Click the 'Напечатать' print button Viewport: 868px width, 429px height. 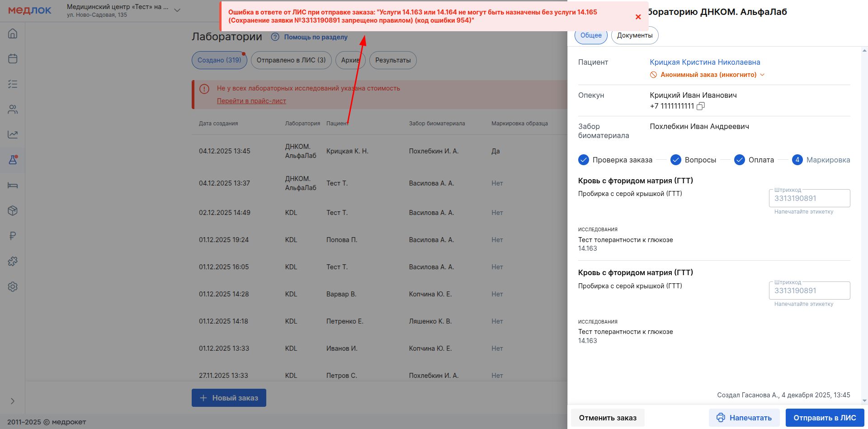[x=744, y=418]
